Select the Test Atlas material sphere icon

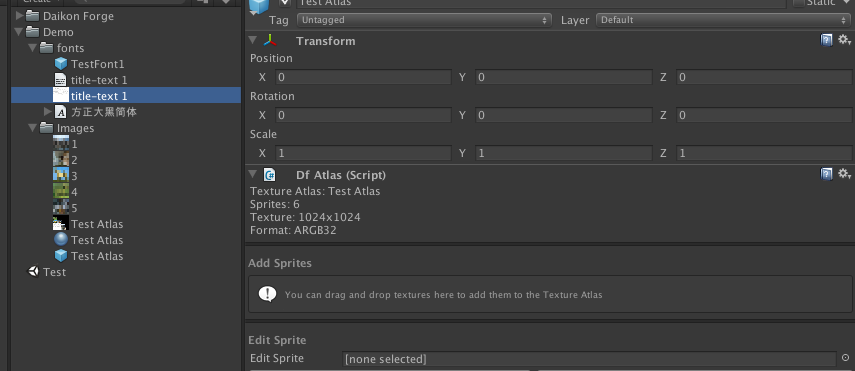pos(61,240)
